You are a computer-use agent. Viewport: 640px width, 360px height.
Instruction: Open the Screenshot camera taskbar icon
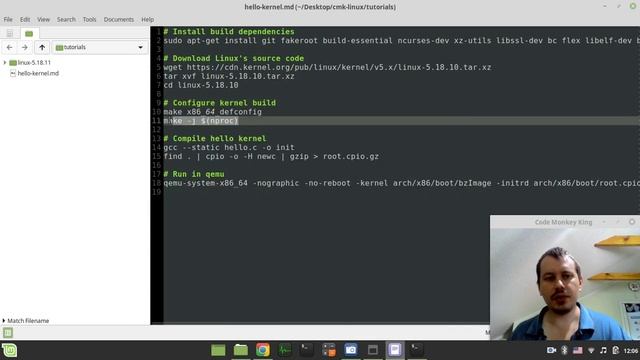351,350
